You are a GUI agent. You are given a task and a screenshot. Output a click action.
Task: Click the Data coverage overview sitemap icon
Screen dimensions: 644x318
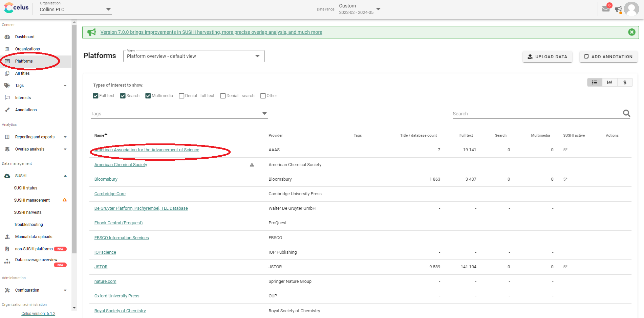(x=7, y=261)
